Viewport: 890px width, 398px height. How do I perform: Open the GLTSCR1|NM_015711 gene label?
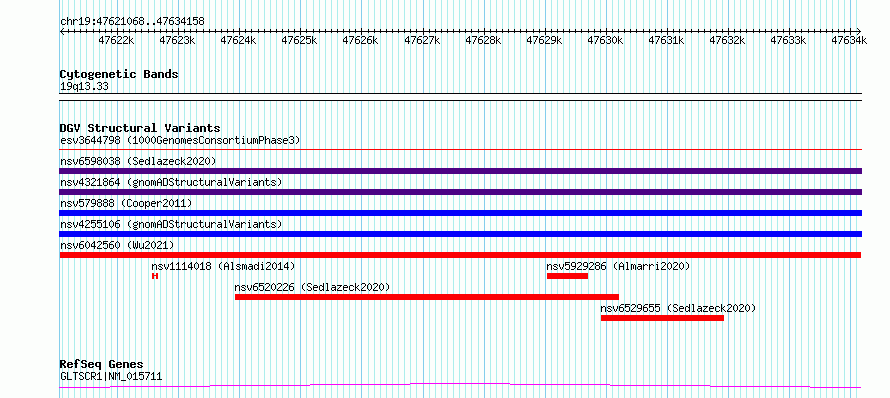coord(111,375)
